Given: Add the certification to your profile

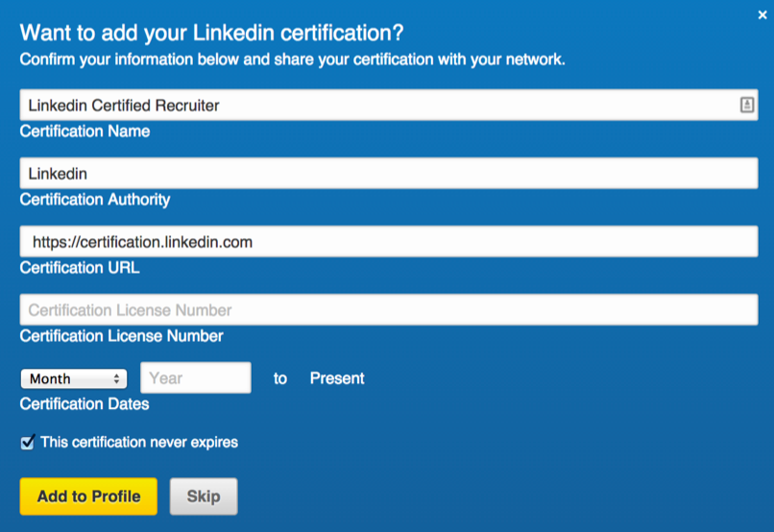Looking at the screenshot, I should [x=88, y=496].
